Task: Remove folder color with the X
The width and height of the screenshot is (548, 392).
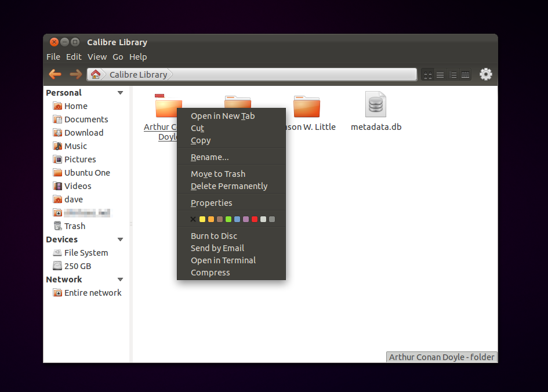Action: tap(193, 219)
